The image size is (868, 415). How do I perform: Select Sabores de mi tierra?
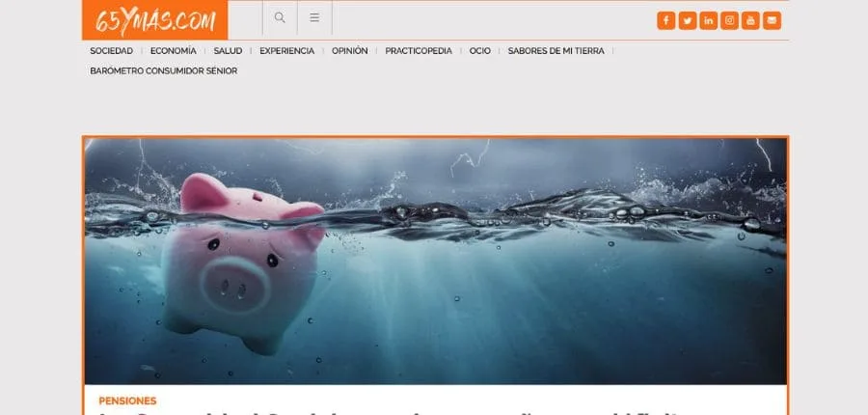click(556, 51)
